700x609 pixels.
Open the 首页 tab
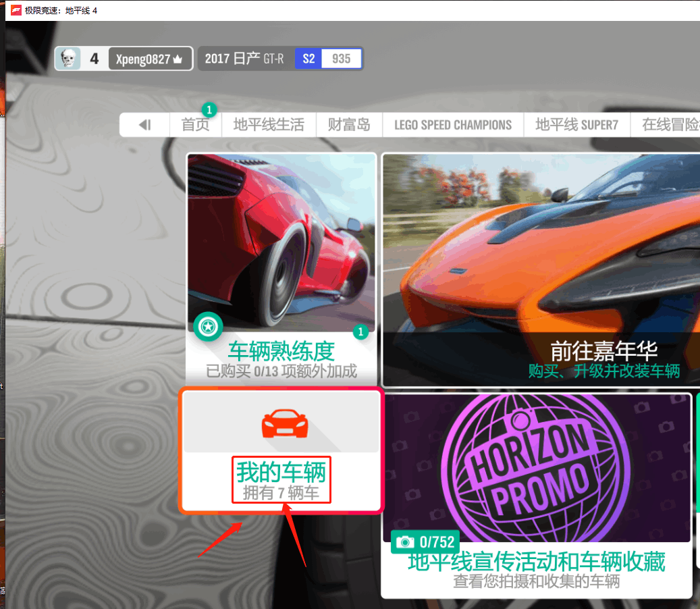[x=196, y=124]
